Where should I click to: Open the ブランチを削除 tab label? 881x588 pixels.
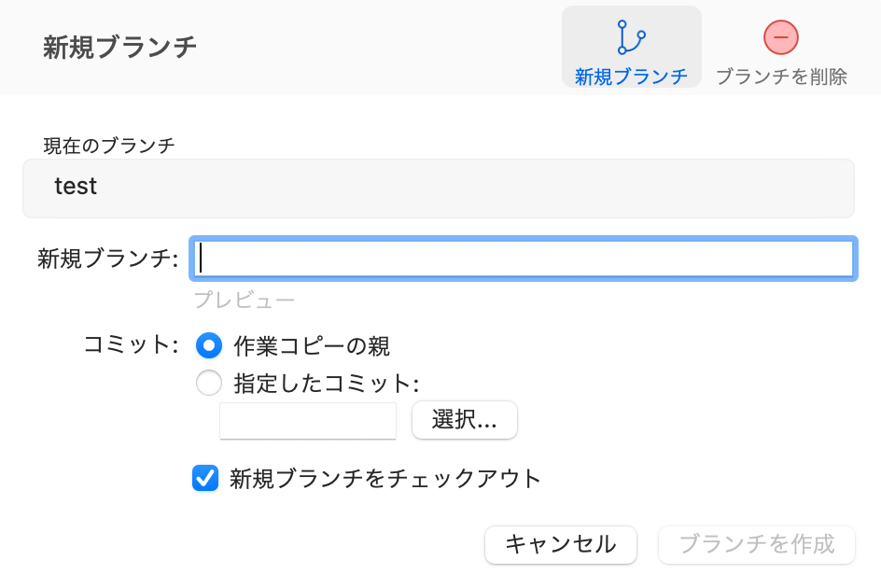pos(781,77)
